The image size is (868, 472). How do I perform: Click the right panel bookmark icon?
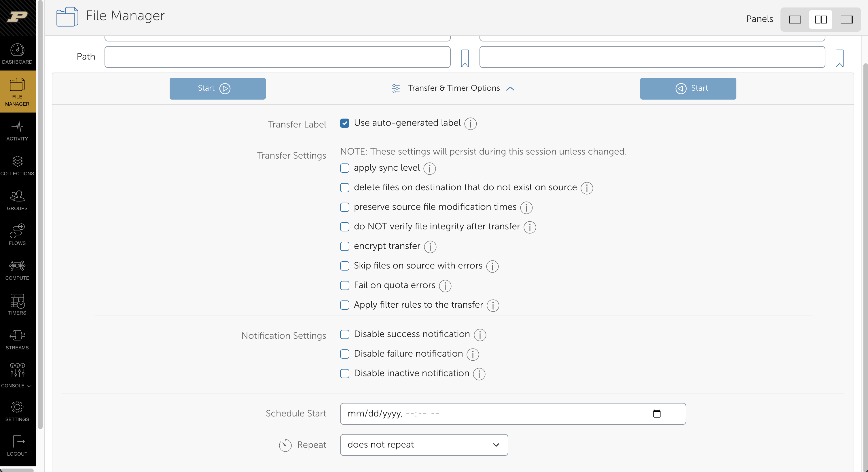(839, 58)
